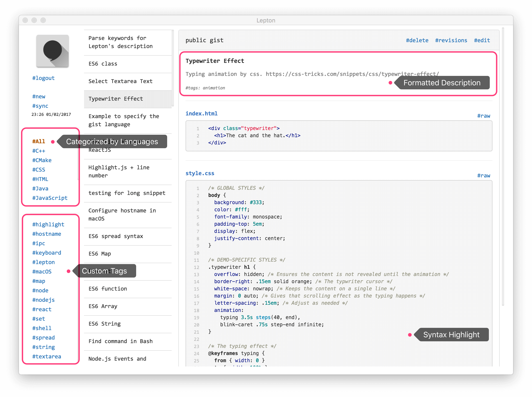Toggle the #JavaScript language category filter
This screenshot has width=532, height=397.
click(x=50, y=198)
